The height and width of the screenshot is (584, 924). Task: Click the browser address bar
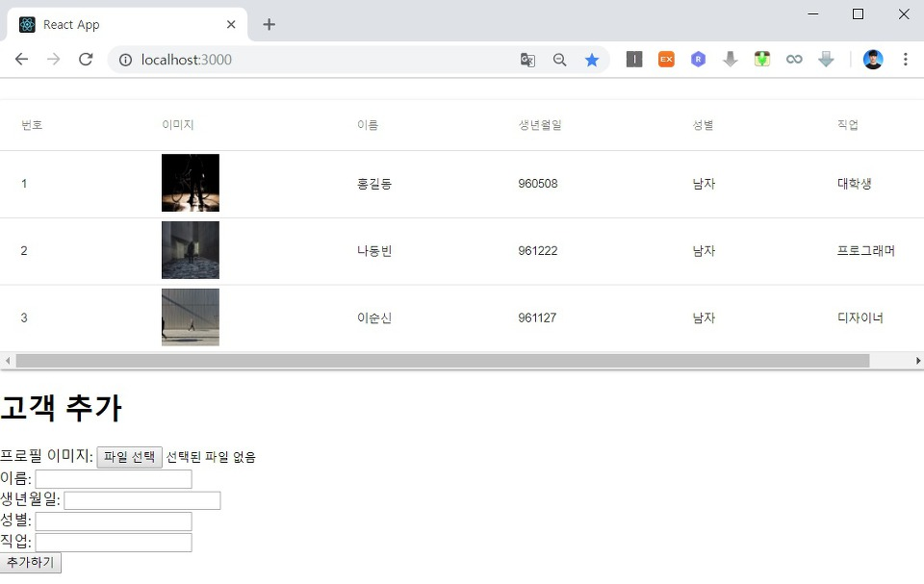click(289, 60)
